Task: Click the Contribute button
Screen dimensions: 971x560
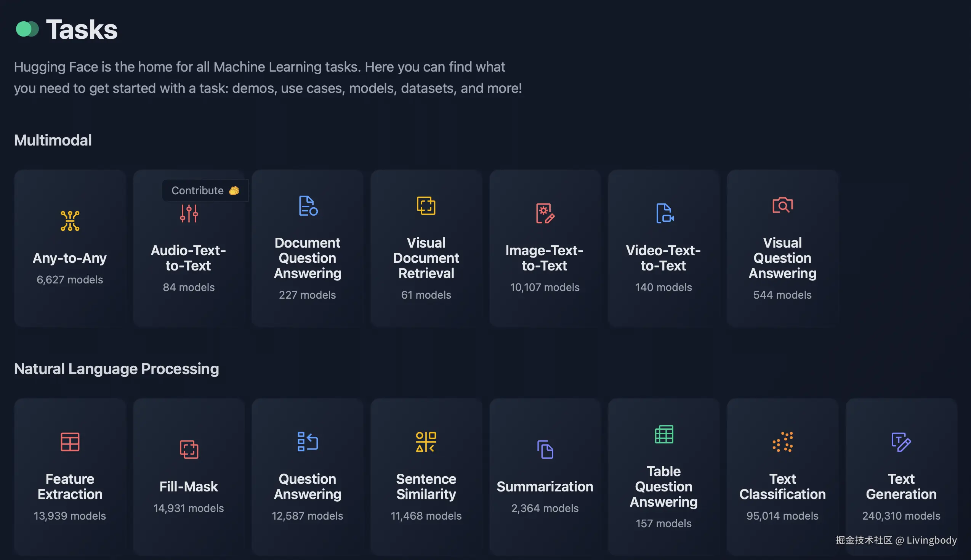Action: pos(205,190)
